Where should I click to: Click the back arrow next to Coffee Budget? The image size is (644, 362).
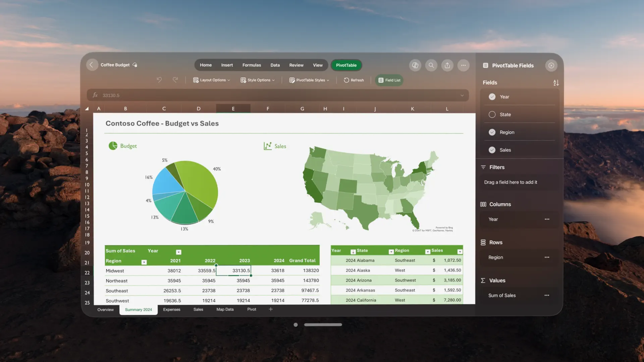[x=92, y=65]
